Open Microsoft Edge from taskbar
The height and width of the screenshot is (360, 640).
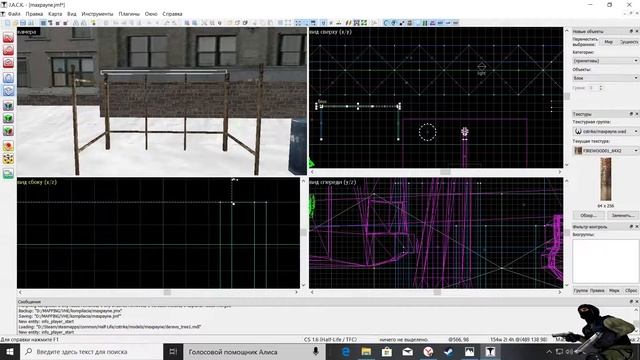click(346, 351)
